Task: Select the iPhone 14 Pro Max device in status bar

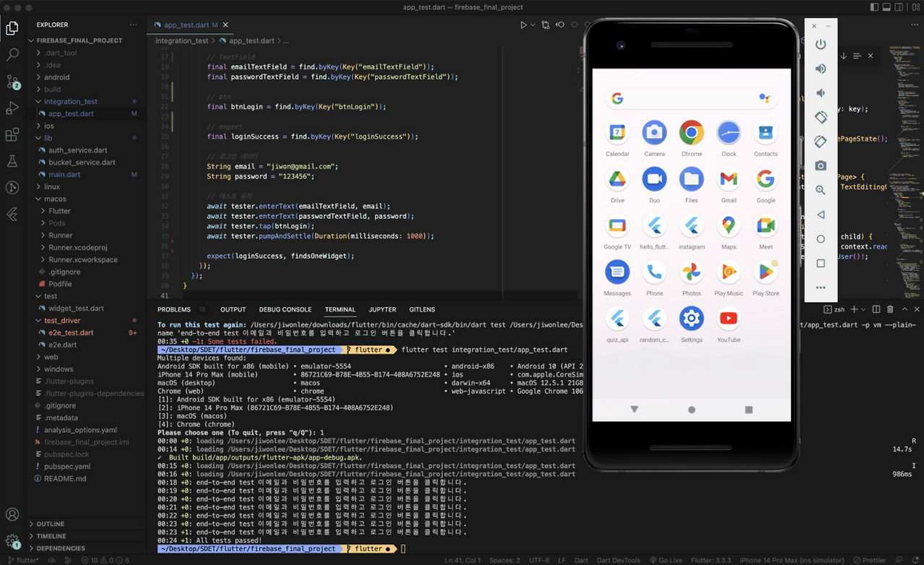Action: click(792, 560)
